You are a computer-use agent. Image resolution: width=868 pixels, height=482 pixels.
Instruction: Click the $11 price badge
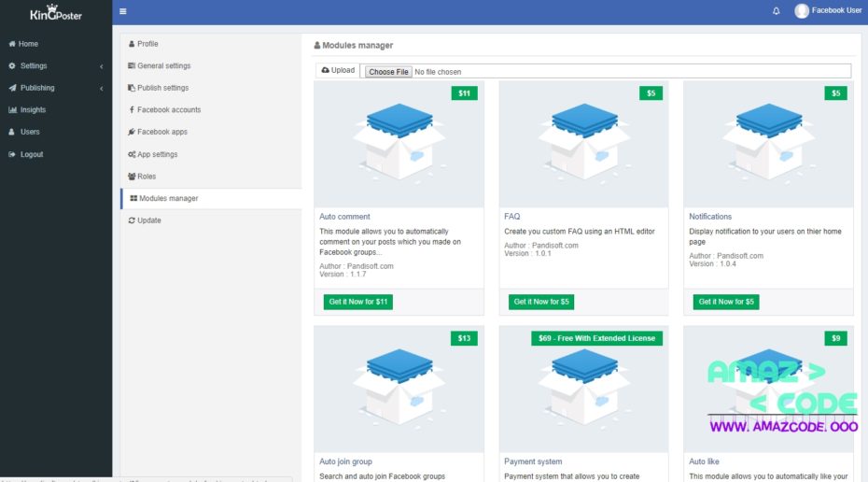465,93
